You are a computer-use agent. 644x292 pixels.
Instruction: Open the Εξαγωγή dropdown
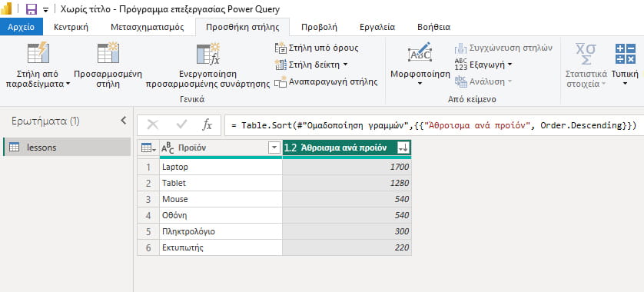click(510, 65)
